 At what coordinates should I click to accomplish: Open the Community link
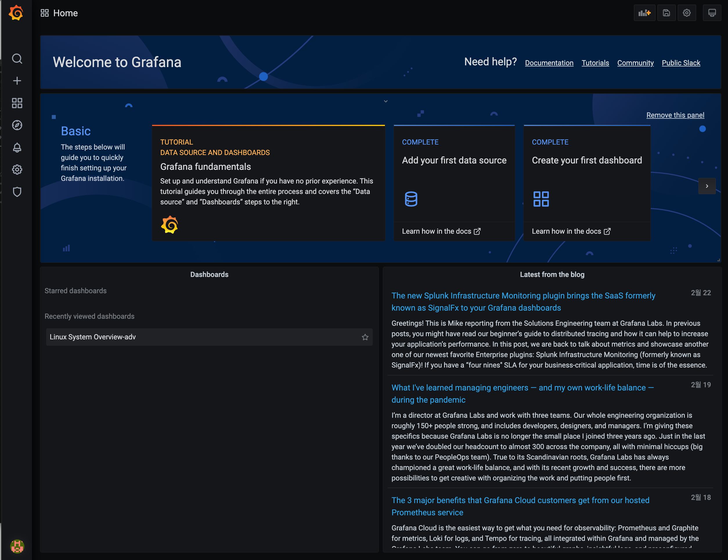[x=635, y=63]
